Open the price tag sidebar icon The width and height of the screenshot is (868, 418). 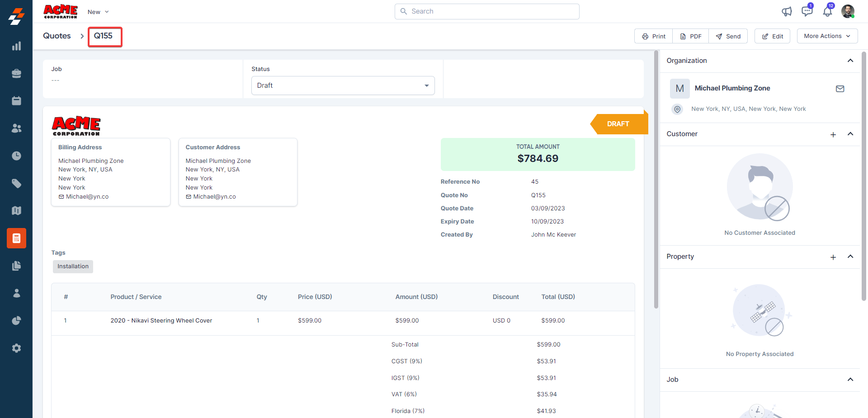tap(16, 183)
